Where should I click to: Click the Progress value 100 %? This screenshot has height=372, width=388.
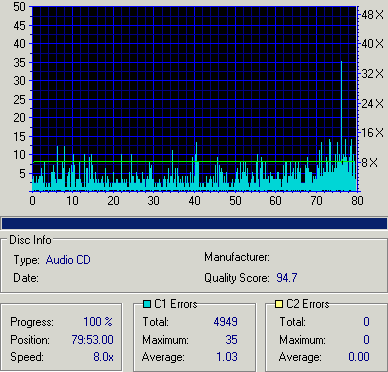click(98, 322)
